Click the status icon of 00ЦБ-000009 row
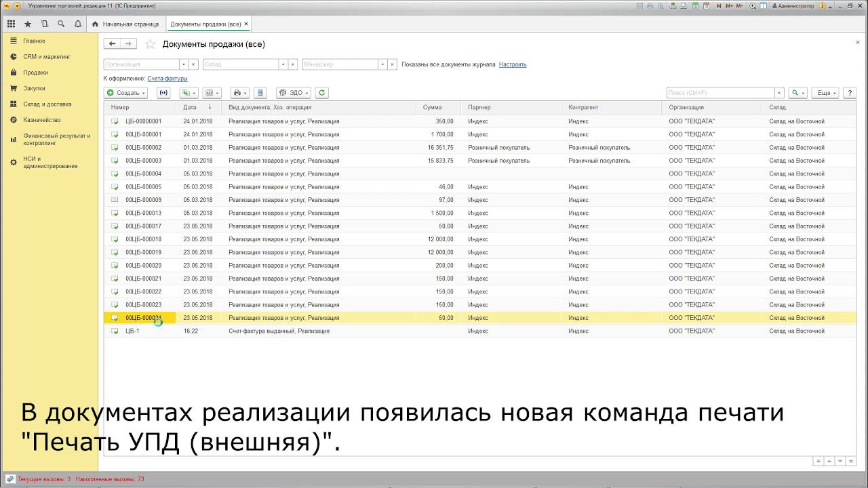Screen dimensions: 868x488 [x=115, y=200]
